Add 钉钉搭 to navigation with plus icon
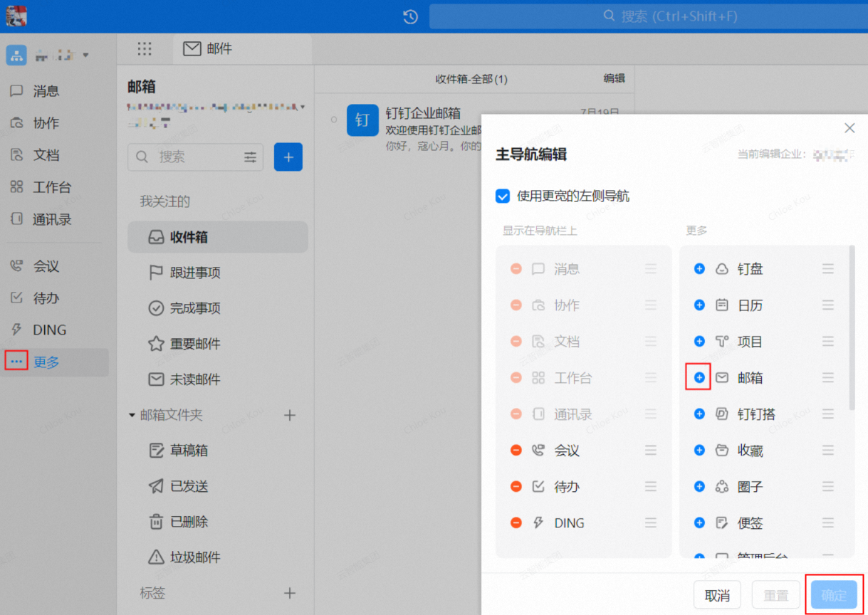This screenshot has height=615, width=868. pos(699,414)
